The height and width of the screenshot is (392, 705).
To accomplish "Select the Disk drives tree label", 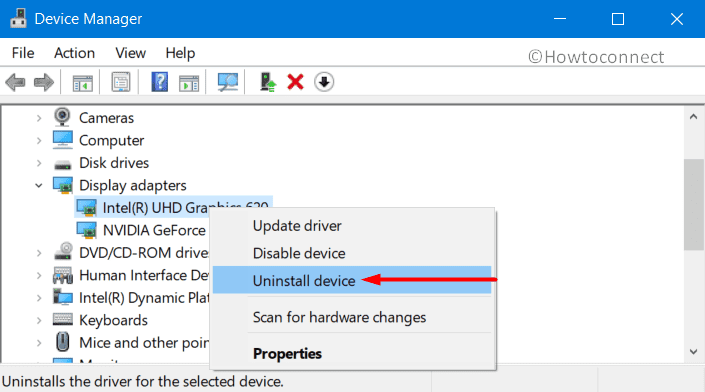I will (x=114, y=163).
